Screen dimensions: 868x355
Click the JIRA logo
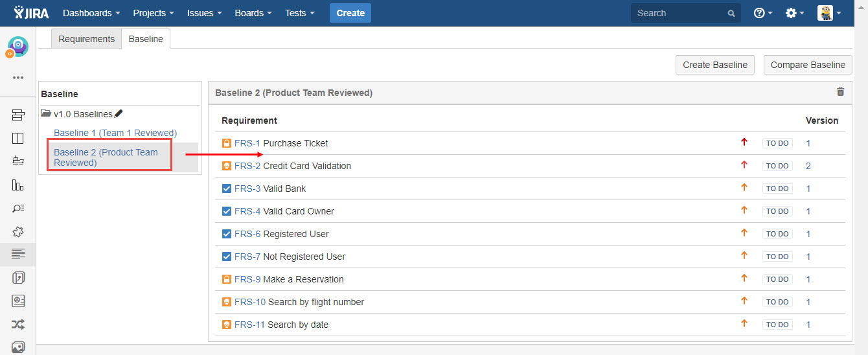[x=32, y=13]
